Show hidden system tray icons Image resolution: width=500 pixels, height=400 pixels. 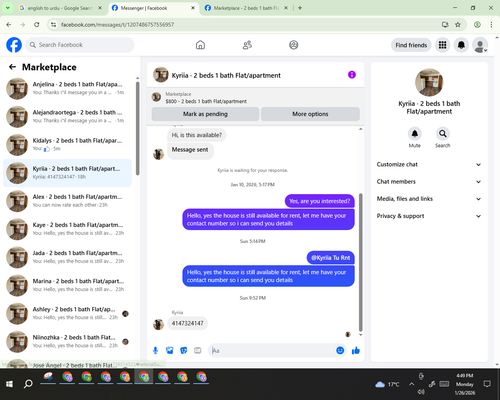[411, 384]
